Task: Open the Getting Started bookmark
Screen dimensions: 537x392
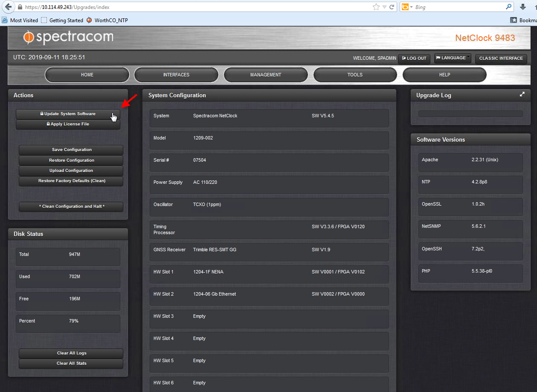Action: [62, 20]
